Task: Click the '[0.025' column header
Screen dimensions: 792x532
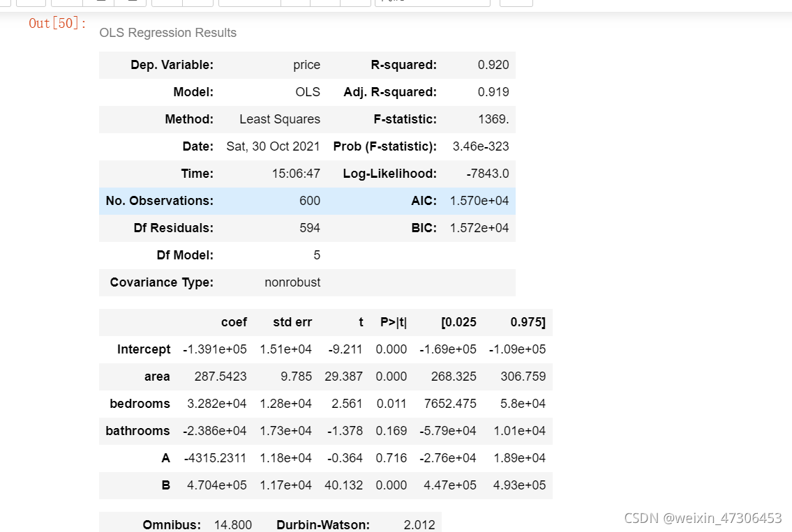Action: [x=458, y=323]
